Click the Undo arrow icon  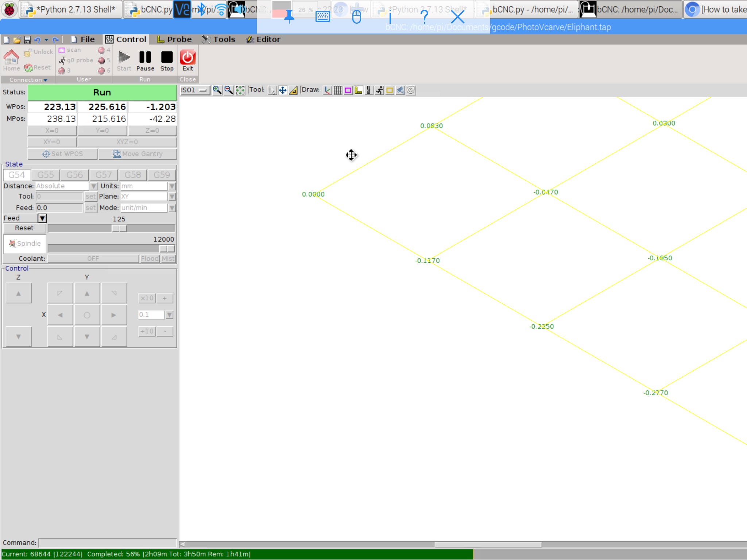tap(37, 40)
